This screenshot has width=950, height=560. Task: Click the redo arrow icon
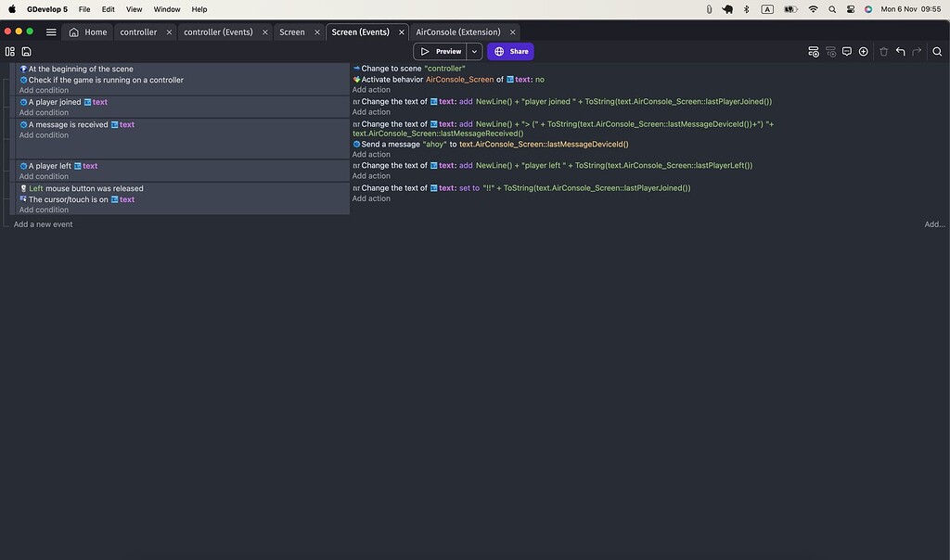[917, 52]
